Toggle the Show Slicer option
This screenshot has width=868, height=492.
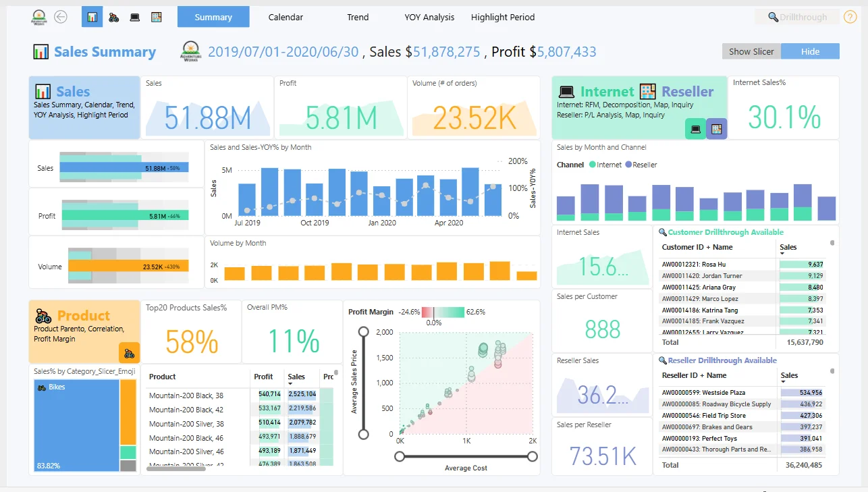pos(751,51)
